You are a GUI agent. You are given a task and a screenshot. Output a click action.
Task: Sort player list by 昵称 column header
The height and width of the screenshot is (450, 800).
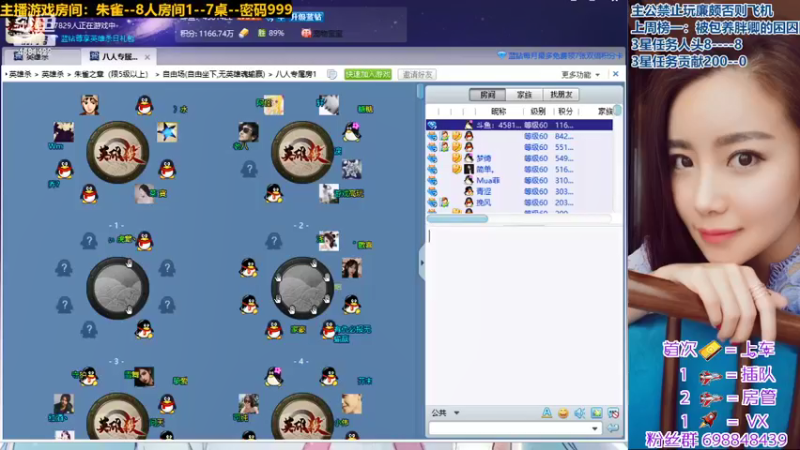(x=498, y=111)
